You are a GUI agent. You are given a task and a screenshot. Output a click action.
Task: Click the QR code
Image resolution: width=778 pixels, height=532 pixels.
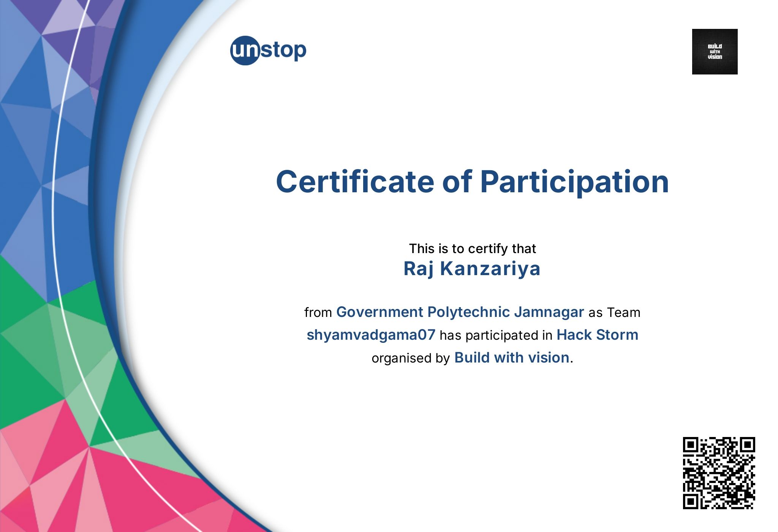pyautogui.click(x=719, y=473)
